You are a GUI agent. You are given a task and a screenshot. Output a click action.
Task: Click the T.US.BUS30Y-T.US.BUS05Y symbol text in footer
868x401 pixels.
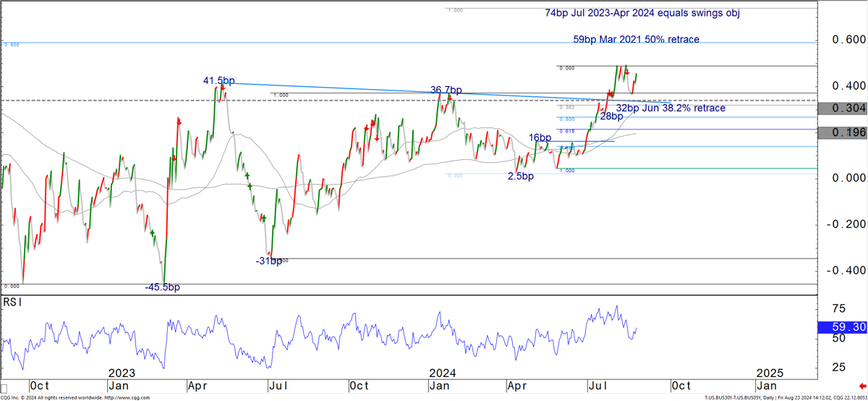736,397
